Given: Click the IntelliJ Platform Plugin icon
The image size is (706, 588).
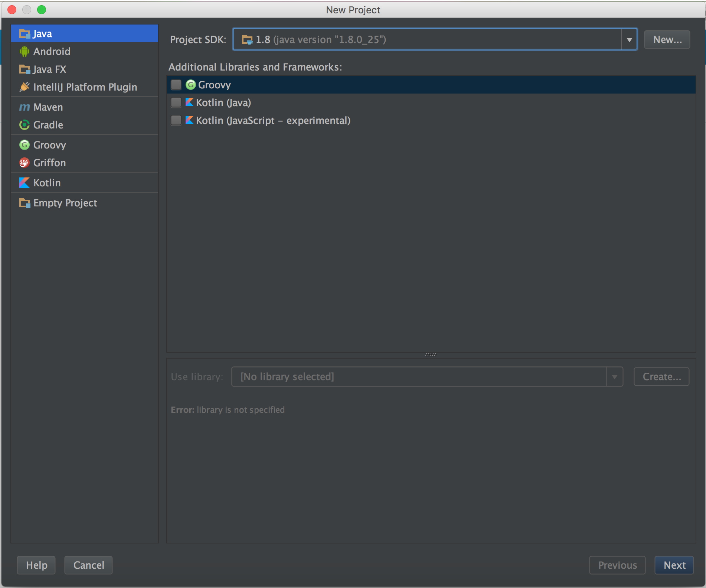Looking at the screenshot, I should (24, 87).
